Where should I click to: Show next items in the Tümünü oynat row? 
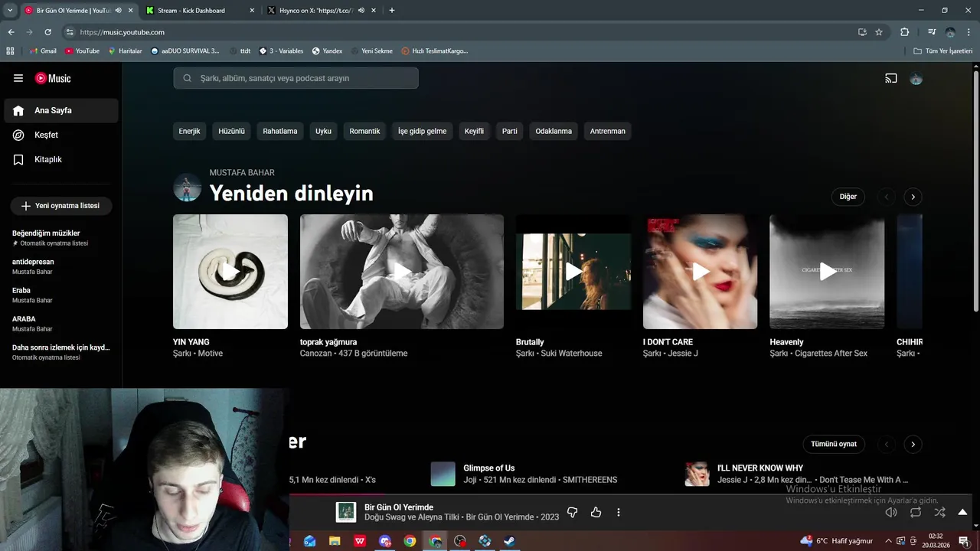click(x=913, y=444)
